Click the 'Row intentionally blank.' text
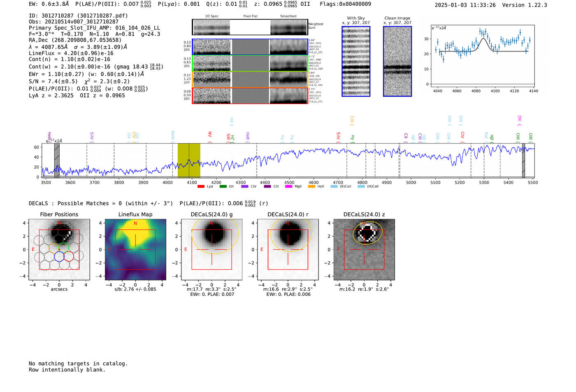576x392 pixels. point(67,370)
